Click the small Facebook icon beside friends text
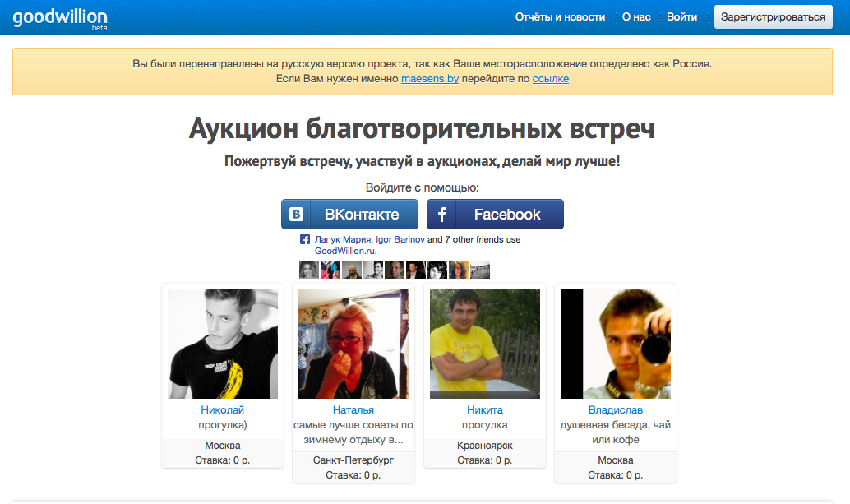Image resolution: width=850 pixels, height=504 pixels. point(305,239)
